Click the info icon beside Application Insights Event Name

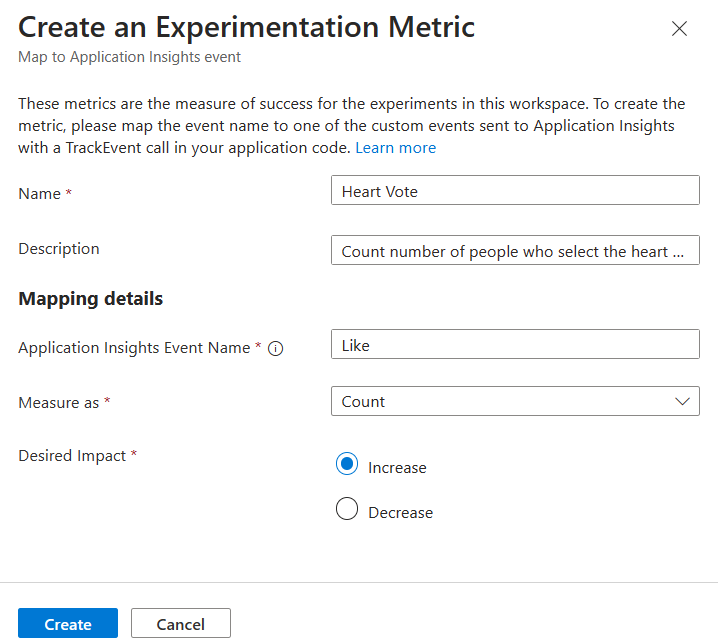pyautogui.click(x=276, y=349)
